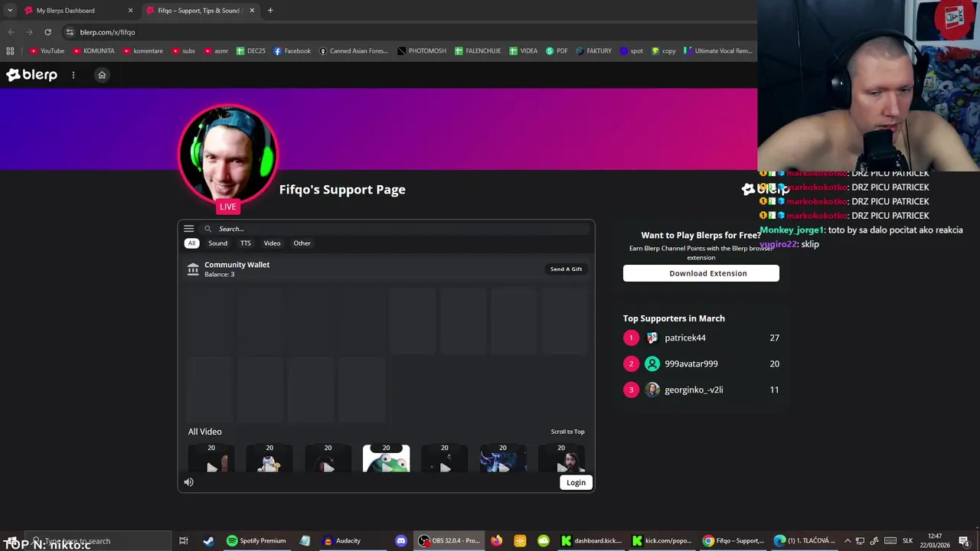This screenshot has width=980, height=551.
Task: Click Send A Gift button
Action: (x=566, y=269)
